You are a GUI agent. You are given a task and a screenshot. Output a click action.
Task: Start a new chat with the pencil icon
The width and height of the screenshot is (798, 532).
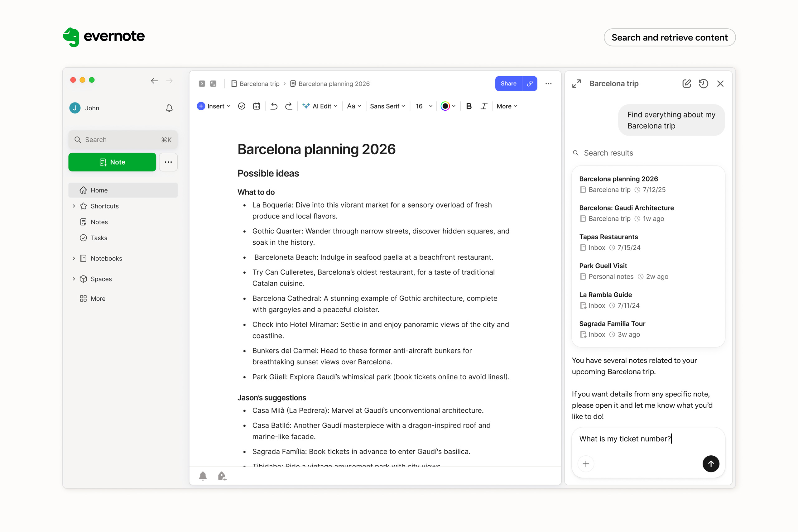(x=686, y=84)
